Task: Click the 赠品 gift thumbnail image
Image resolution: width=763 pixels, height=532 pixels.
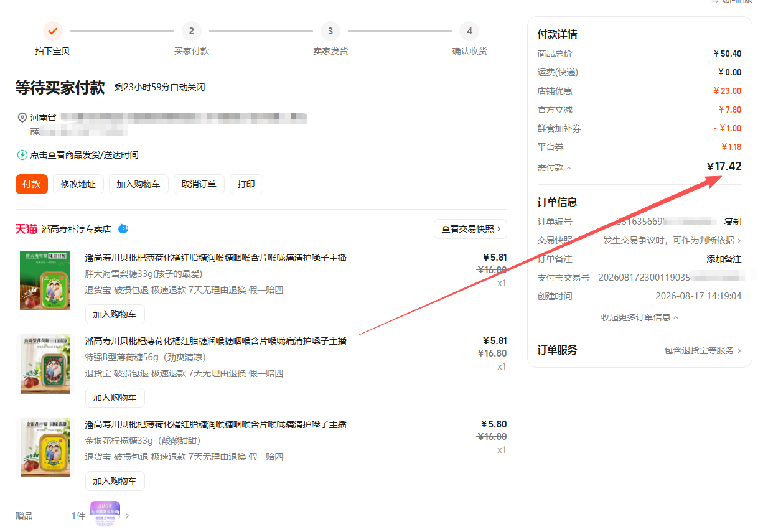Action: (105, 514)
